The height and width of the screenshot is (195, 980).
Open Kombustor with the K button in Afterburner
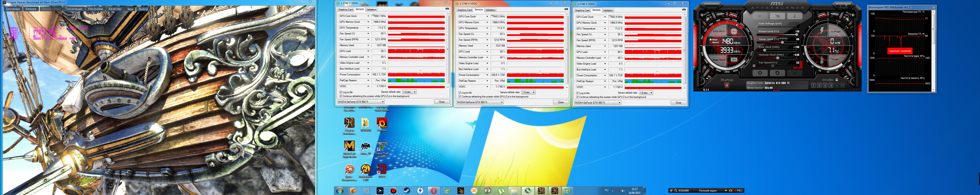tap(760, 16)
